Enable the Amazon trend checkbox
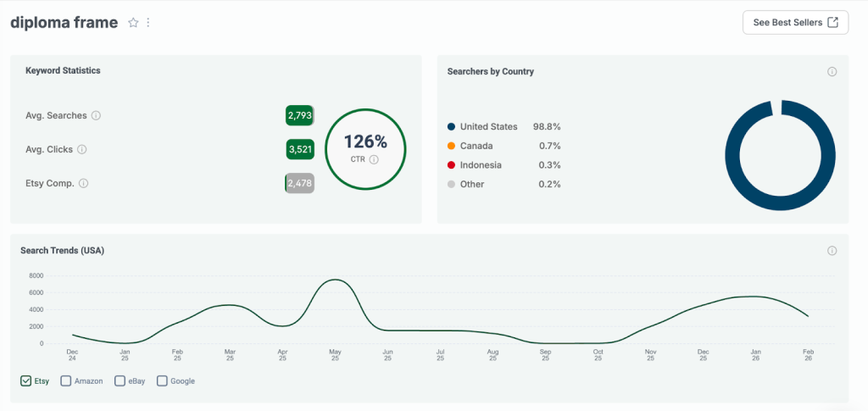 [x=65, y=381]
